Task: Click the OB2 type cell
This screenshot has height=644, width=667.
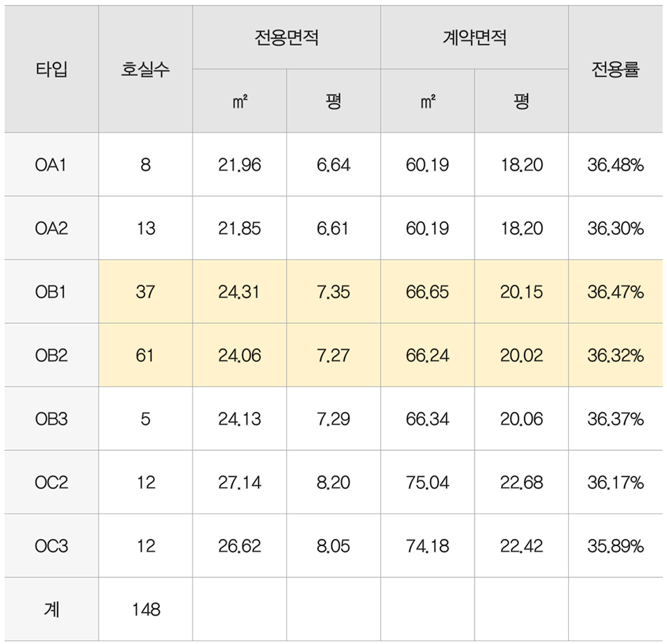Action: click(51, 356)
